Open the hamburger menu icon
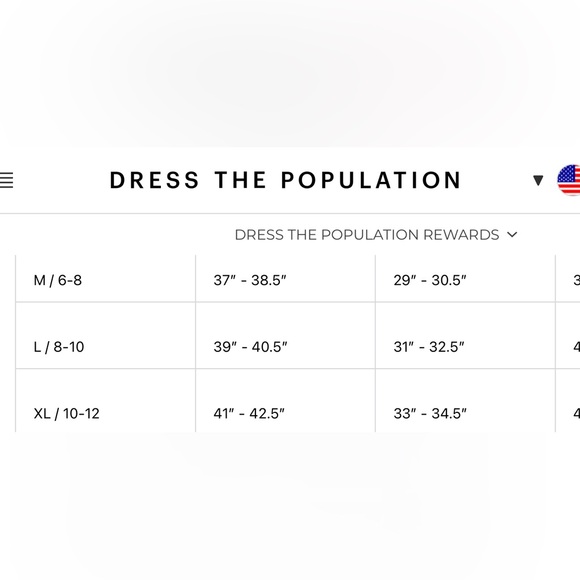This screenshot has height=580, width=580. (x=6, y=181)
